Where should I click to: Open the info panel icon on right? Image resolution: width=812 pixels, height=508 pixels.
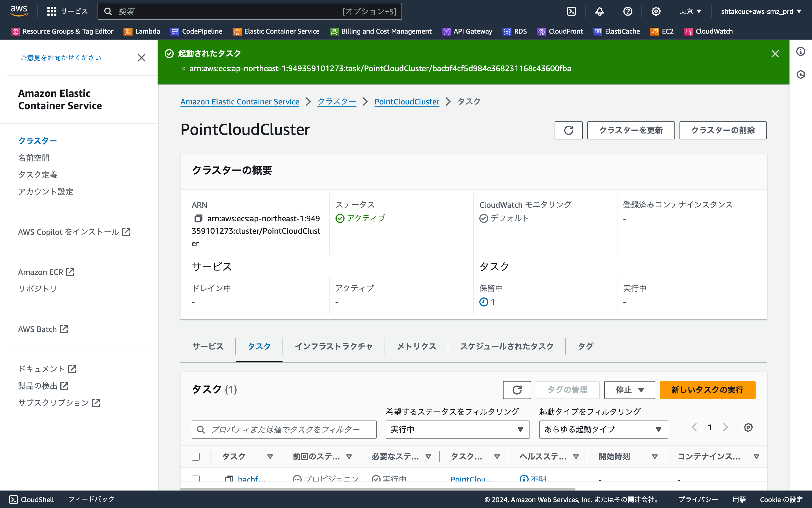[801, 51]
